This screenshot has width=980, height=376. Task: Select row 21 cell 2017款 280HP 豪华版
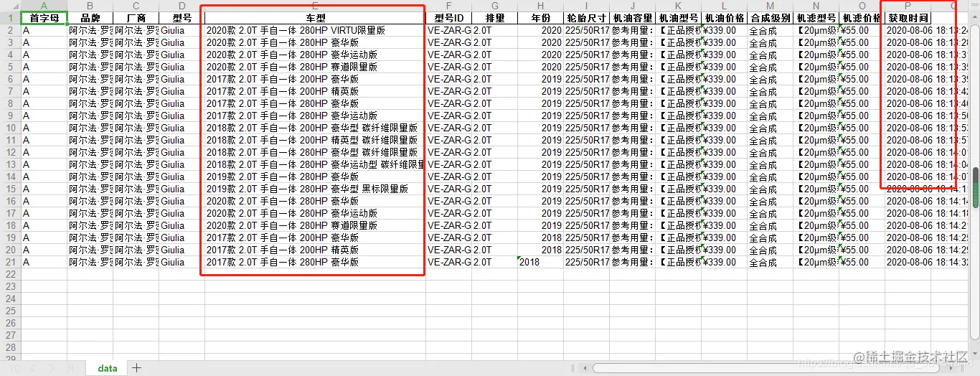click(315, 262)
